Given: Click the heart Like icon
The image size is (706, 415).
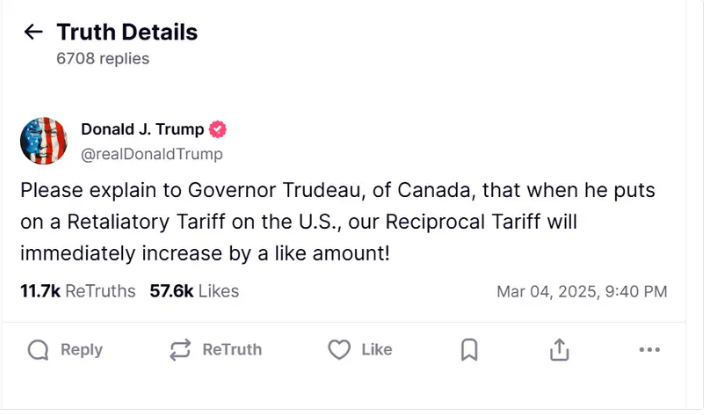Looking at the screenshot, I should pyautogui.click(x=340, y=350).
